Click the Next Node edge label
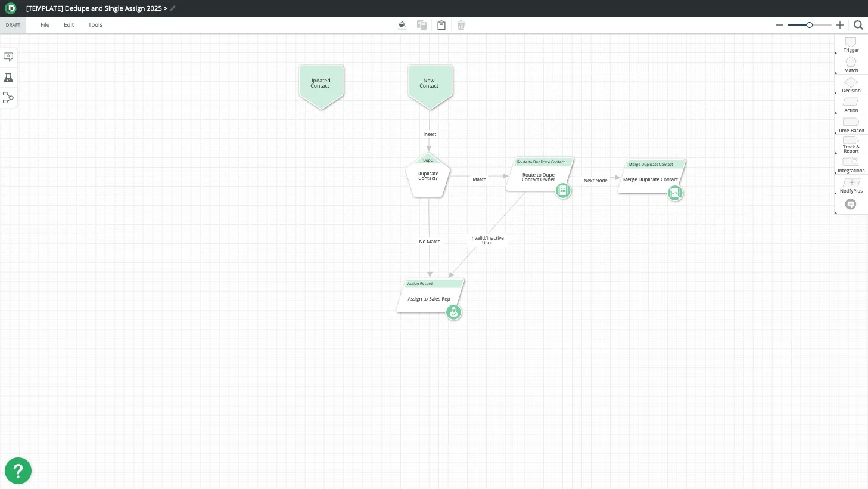Screen dimensions: 868x489 pyautogui.click(x=596, y=181)
